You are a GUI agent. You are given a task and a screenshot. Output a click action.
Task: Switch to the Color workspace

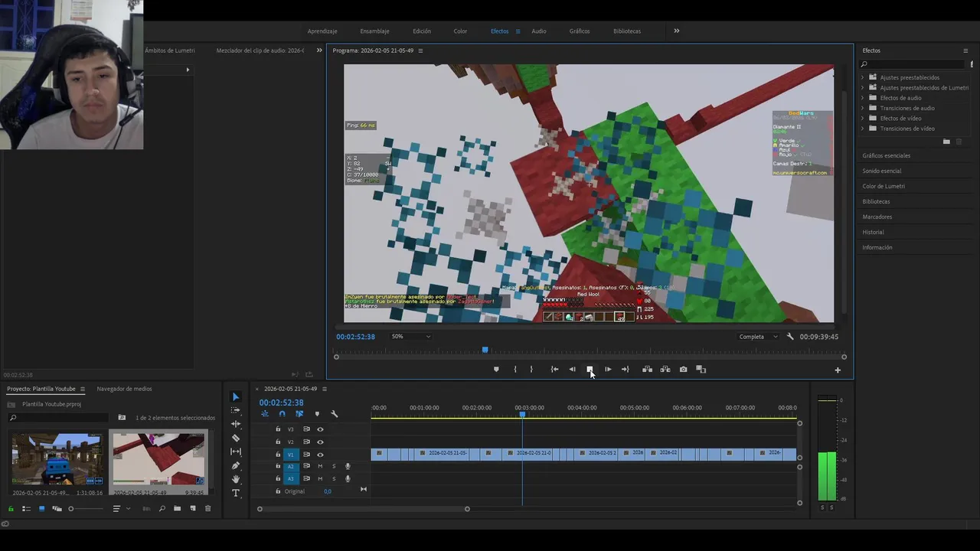click(x=460, y=31)
